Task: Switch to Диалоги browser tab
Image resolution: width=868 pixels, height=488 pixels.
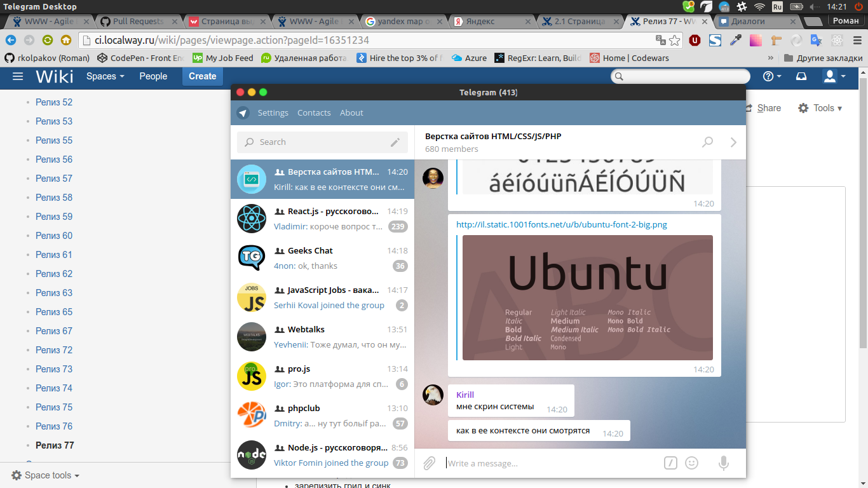Action: (756, 22)
